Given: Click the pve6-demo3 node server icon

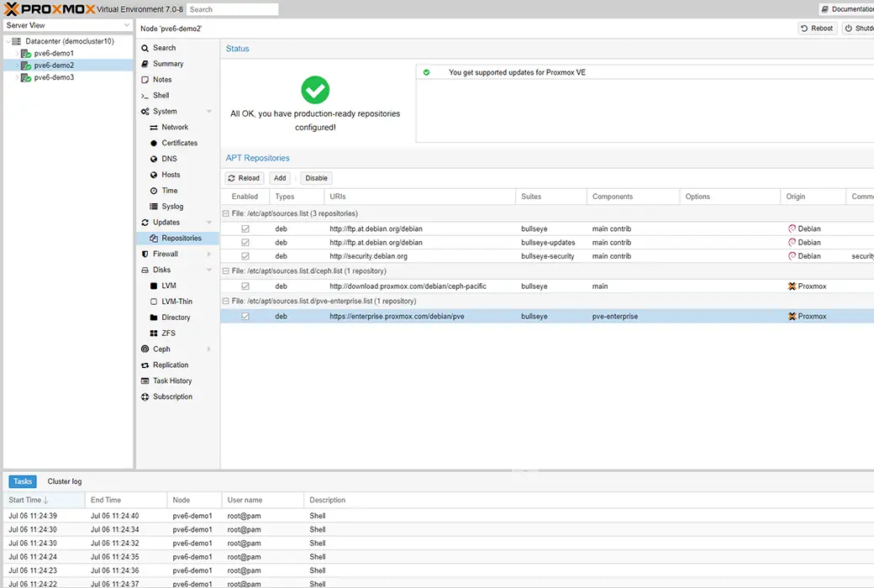Looking at the screenshot, I should pyautogui.click(x=26, y=78).
